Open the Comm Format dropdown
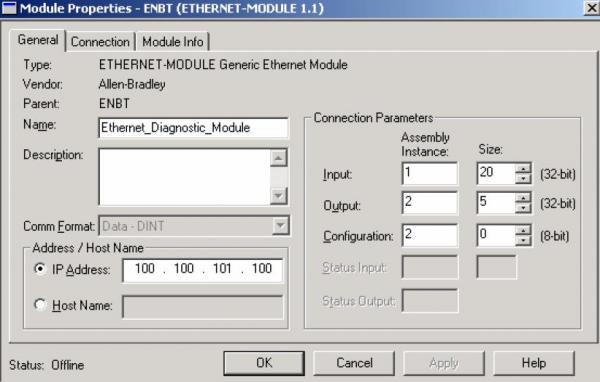 tap(280, 226)
